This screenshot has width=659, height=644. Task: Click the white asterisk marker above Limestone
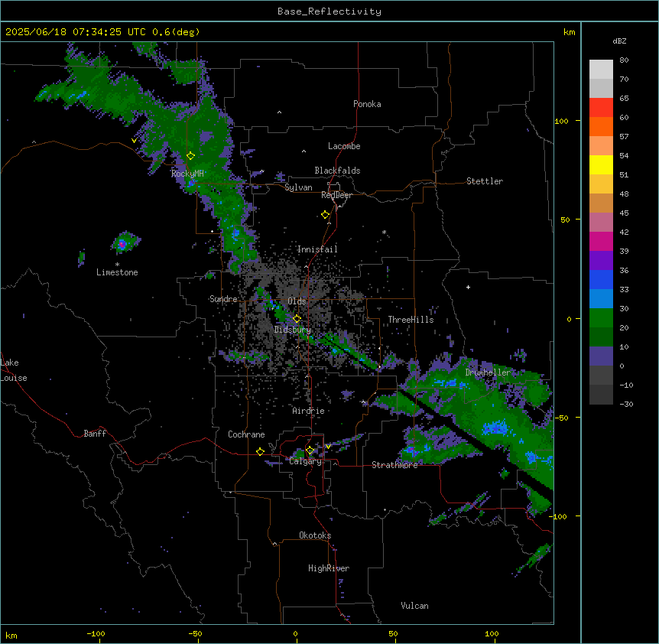(117, 264)
